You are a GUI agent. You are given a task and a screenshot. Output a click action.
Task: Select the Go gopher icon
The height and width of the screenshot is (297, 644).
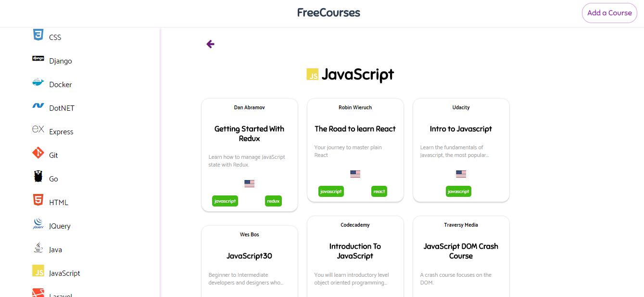point(38,175)
